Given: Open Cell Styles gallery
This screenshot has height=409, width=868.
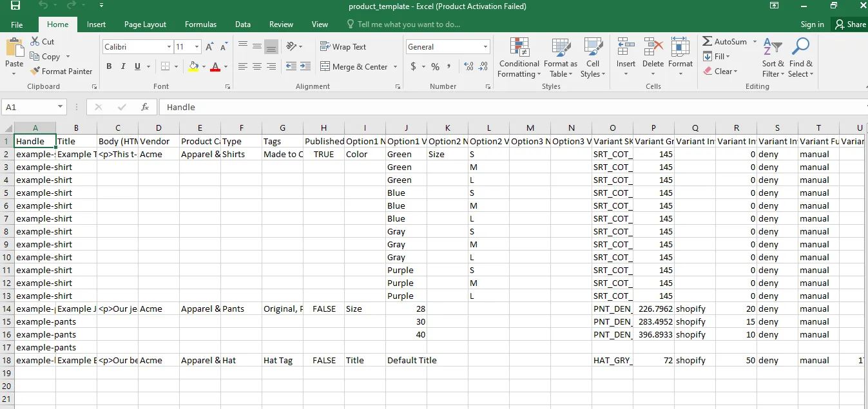Looking at the screenshot, I should click(593, 57).
